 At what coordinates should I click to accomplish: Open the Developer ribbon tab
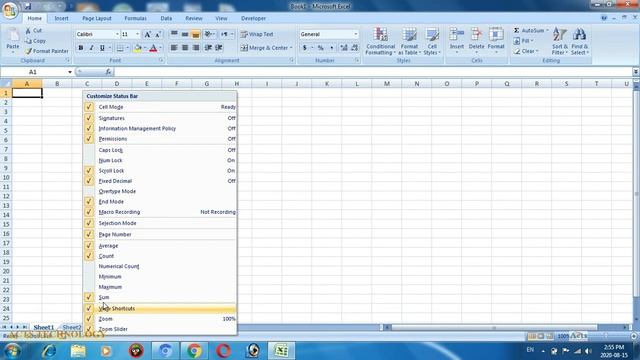click(x=253, y=18)
